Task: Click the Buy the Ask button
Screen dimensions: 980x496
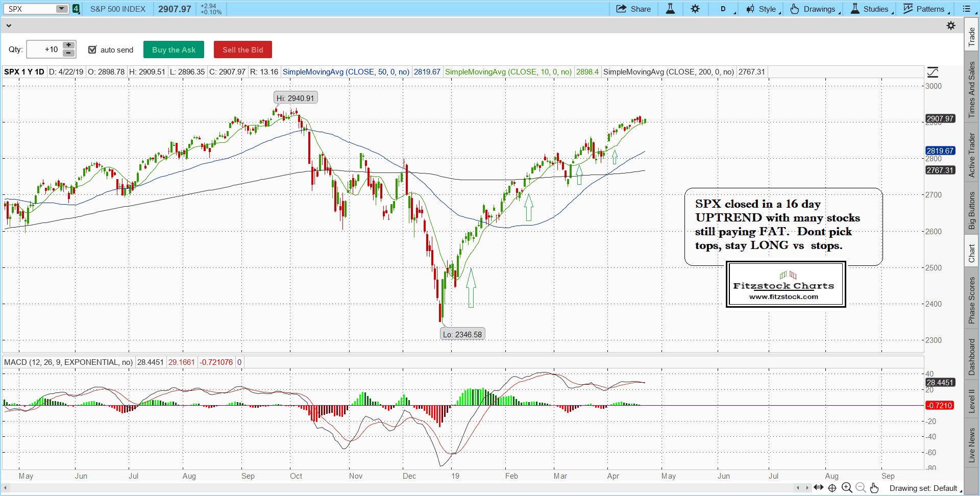Action: 174,49
